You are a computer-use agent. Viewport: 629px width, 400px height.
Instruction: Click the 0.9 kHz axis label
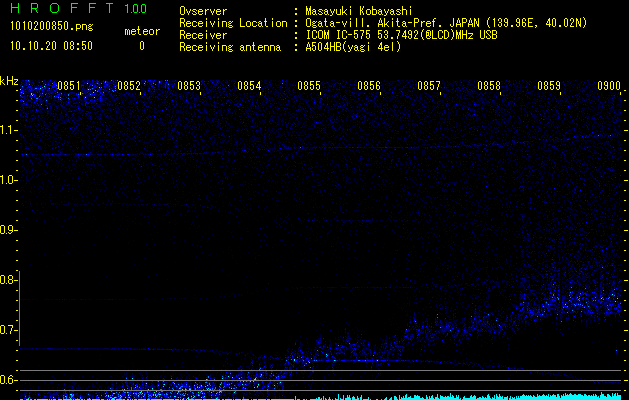tap(7, 230)
